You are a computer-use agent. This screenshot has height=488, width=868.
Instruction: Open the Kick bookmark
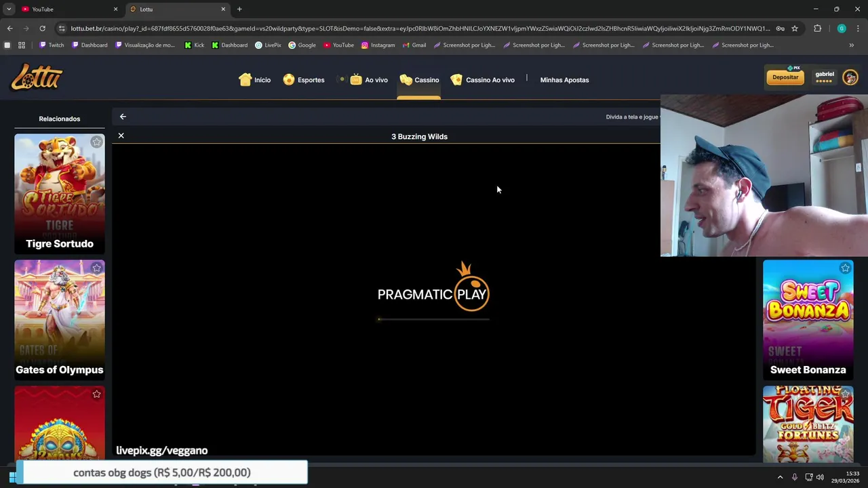click(194, 45)
